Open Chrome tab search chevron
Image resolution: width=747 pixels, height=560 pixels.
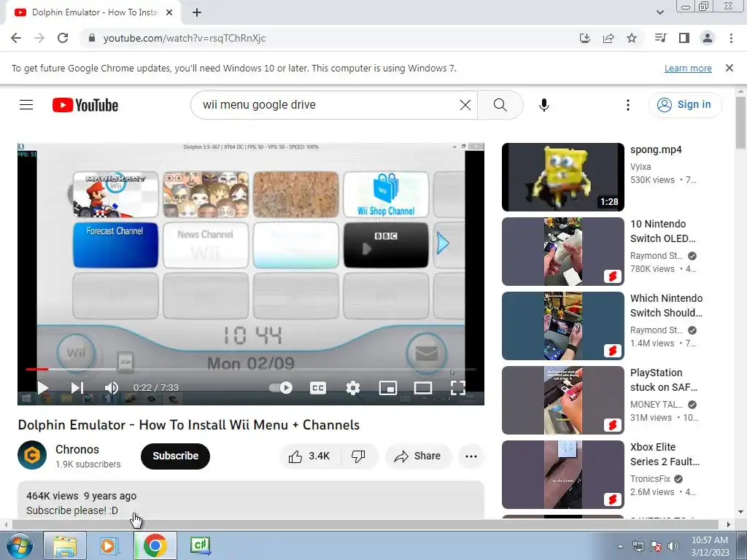click(x=660, y=12)
